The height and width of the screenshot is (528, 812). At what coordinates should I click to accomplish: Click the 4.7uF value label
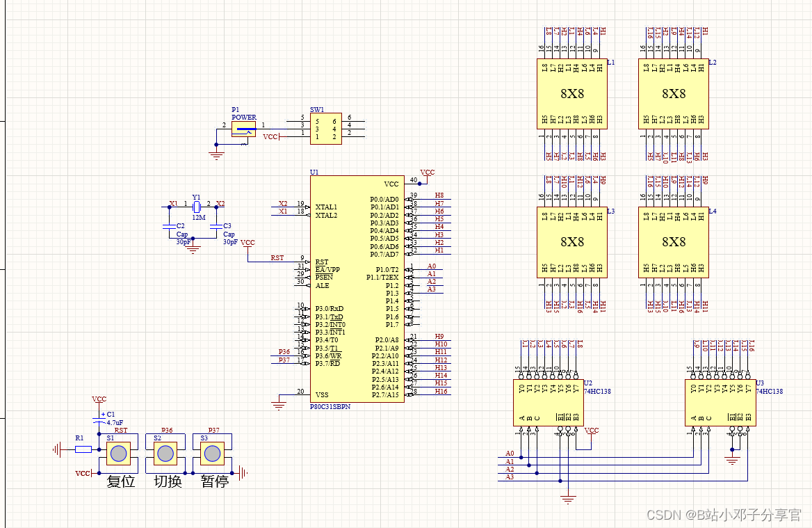(115, 423)
